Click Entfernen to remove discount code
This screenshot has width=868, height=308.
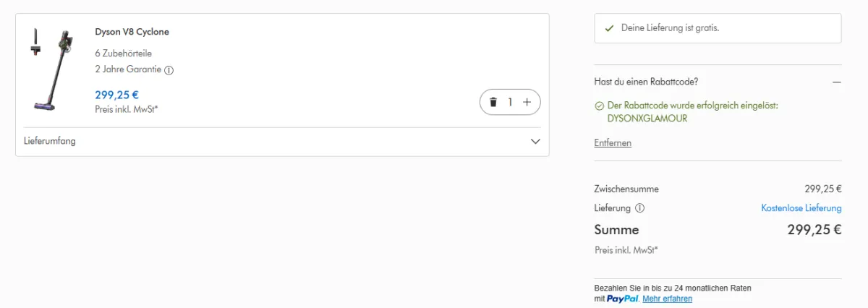pyautogui.click(x=613, y=143)
